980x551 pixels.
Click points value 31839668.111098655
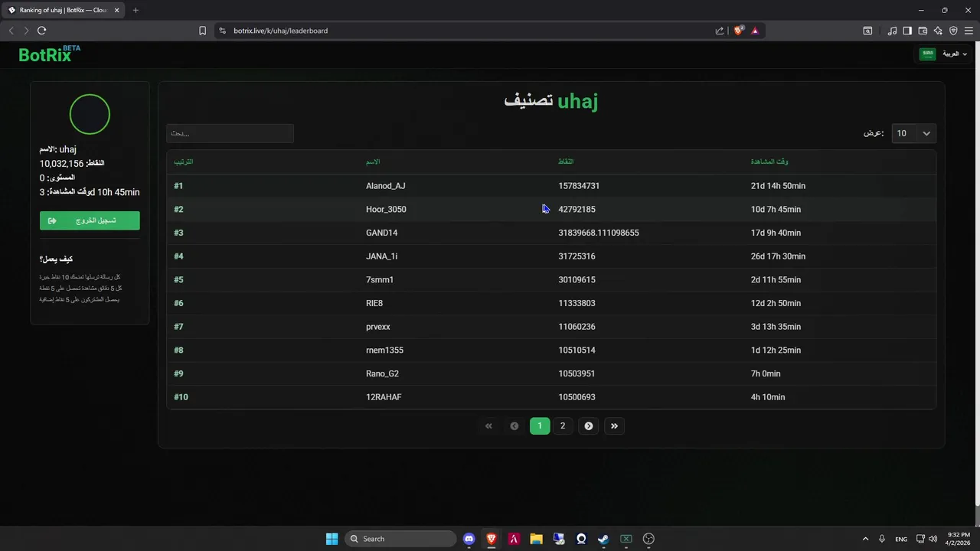(x=599, y=233)
